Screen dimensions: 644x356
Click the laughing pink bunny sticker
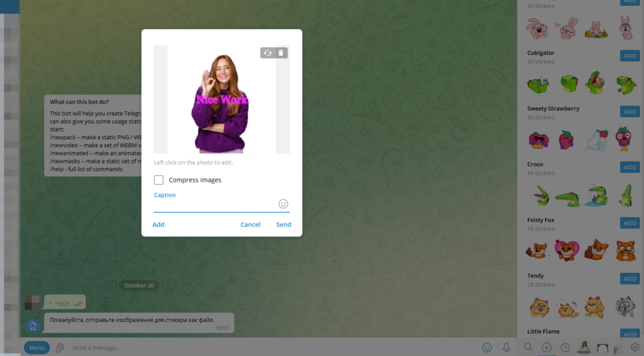click(537, 28)
